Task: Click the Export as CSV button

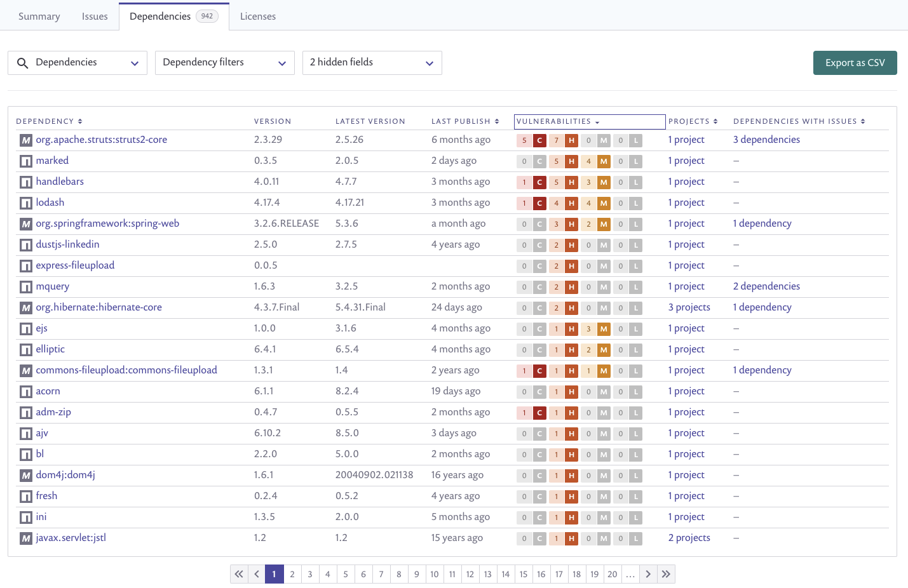Action: click(x=855, y=63)
